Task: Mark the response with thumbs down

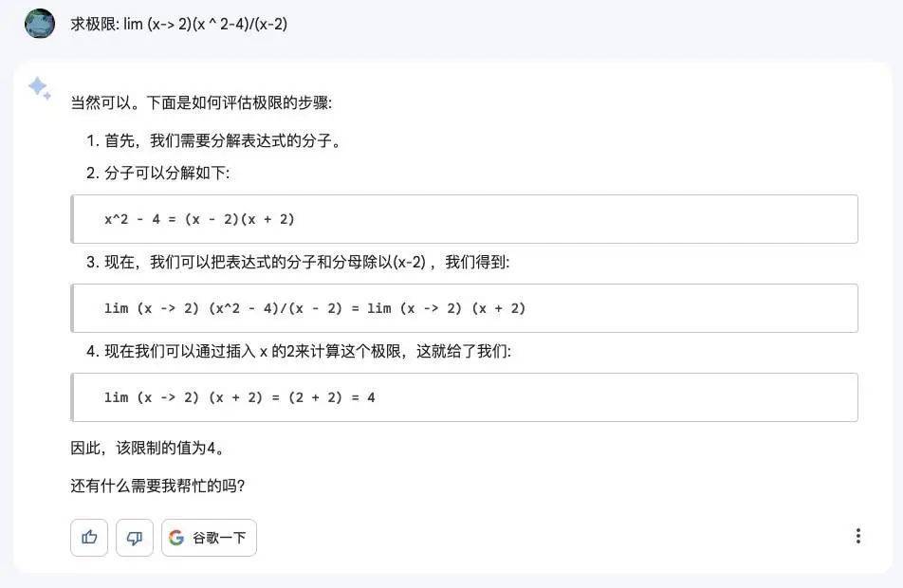Action: point(135,538)
